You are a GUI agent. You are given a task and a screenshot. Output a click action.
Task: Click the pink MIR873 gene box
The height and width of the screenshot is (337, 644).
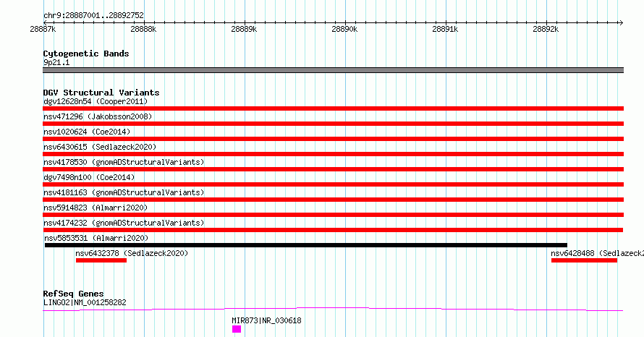click(x=237, y=329)
